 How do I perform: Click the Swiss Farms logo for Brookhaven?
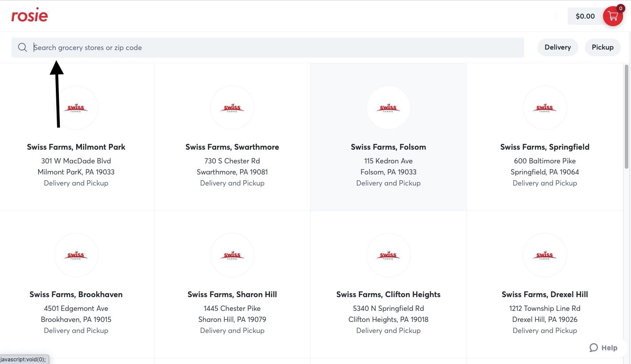(76, 255)
